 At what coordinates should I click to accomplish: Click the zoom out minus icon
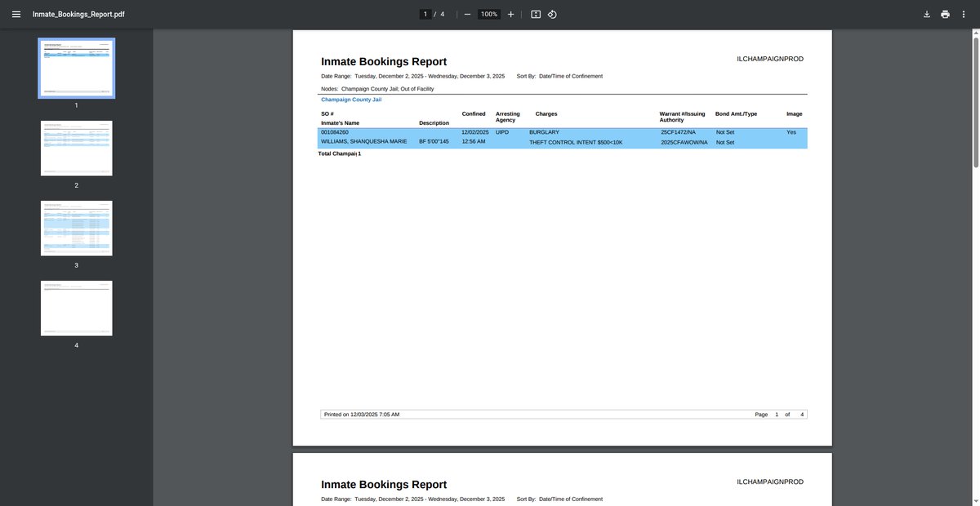pos(467,15)
